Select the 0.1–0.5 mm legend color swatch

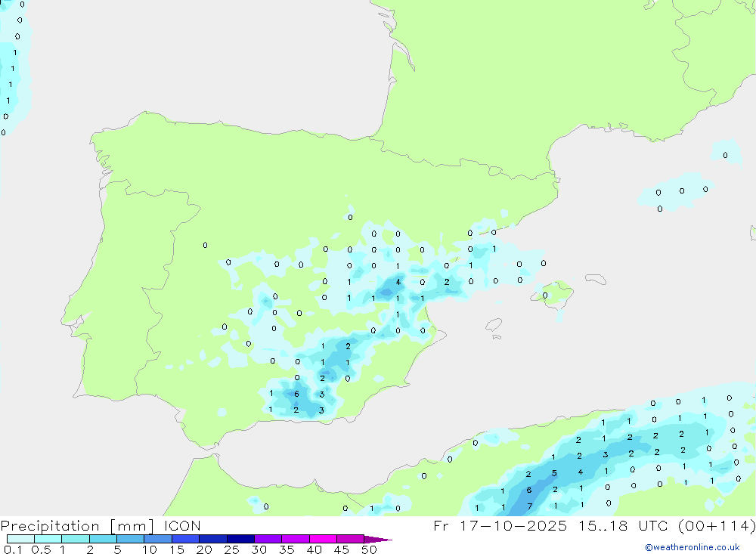(20, 539)
